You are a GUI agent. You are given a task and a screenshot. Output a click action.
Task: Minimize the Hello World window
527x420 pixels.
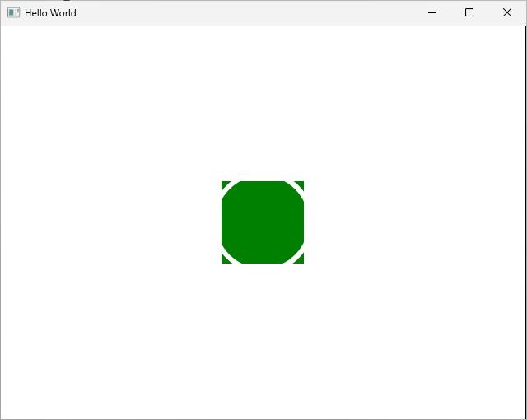[x=431, y=12]
